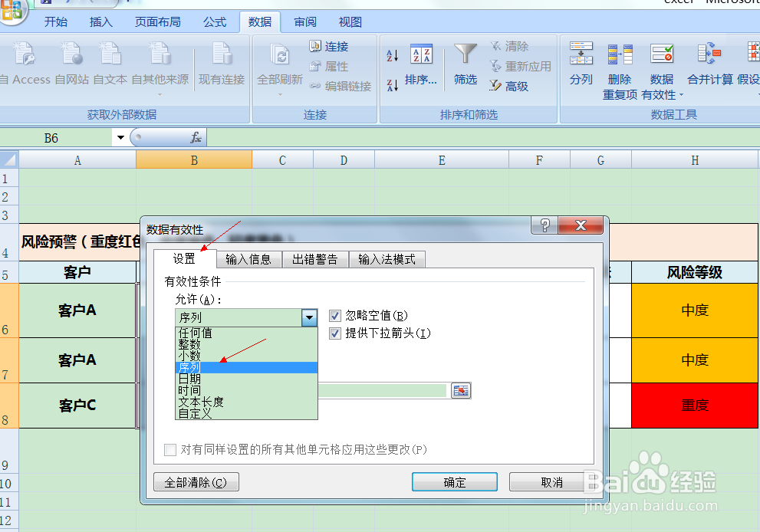Click Remove Duplicates (删除重复项)

(620, 71)
